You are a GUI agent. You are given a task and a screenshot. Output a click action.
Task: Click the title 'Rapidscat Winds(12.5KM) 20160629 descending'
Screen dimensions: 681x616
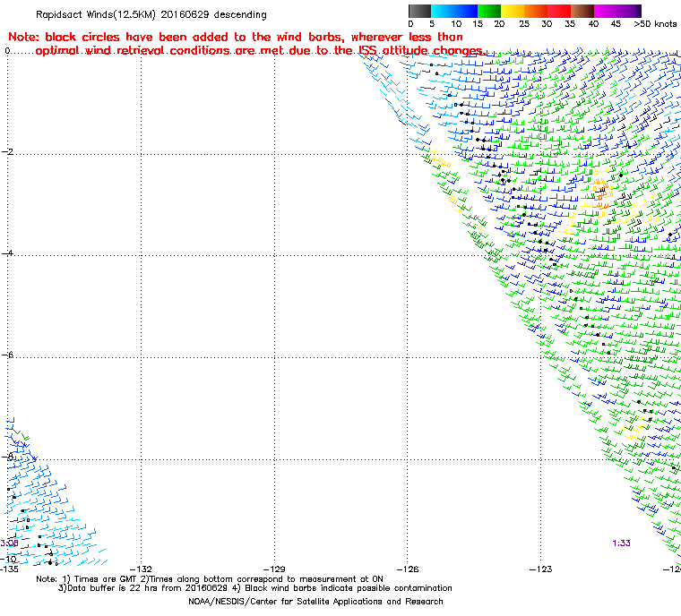click(151, 14)
